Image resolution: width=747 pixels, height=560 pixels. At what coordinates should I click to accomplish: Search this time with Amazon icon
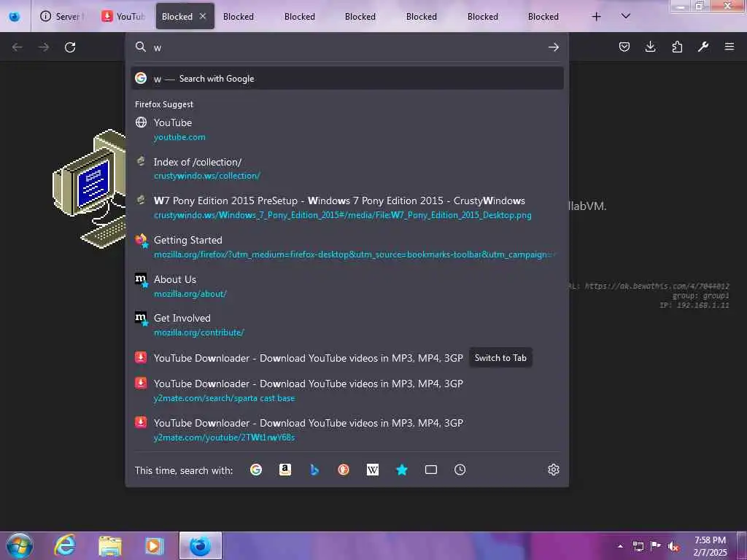click(x=285, y=470)
